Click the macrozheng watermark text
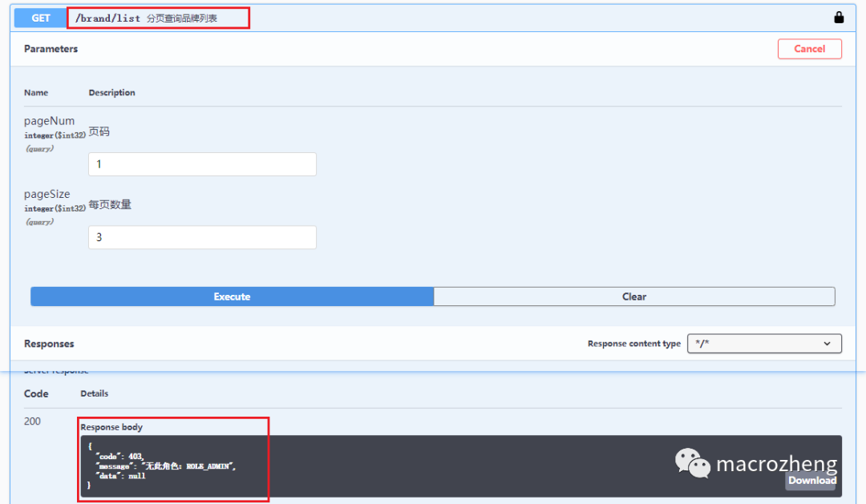 click(775, 464)
